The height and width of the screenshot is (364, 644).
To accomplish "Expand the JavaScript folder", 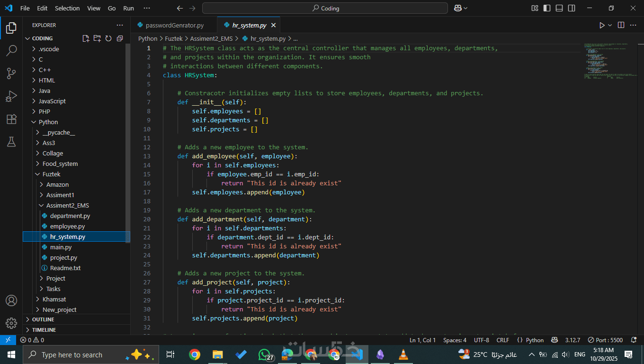I will pyautogui.click(x=52, y=101).
